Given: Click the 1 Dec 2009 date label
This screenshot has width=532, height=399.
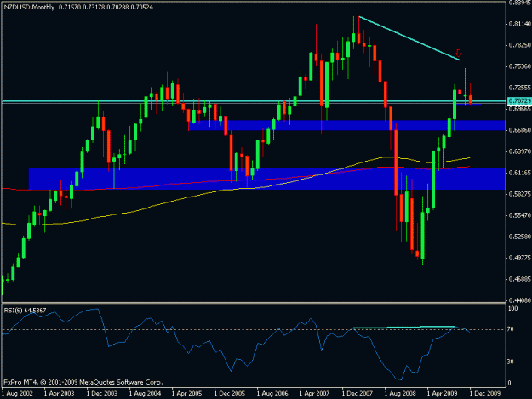Looking at the screenshot, I should pyautogui.click(x=484, y=394).
